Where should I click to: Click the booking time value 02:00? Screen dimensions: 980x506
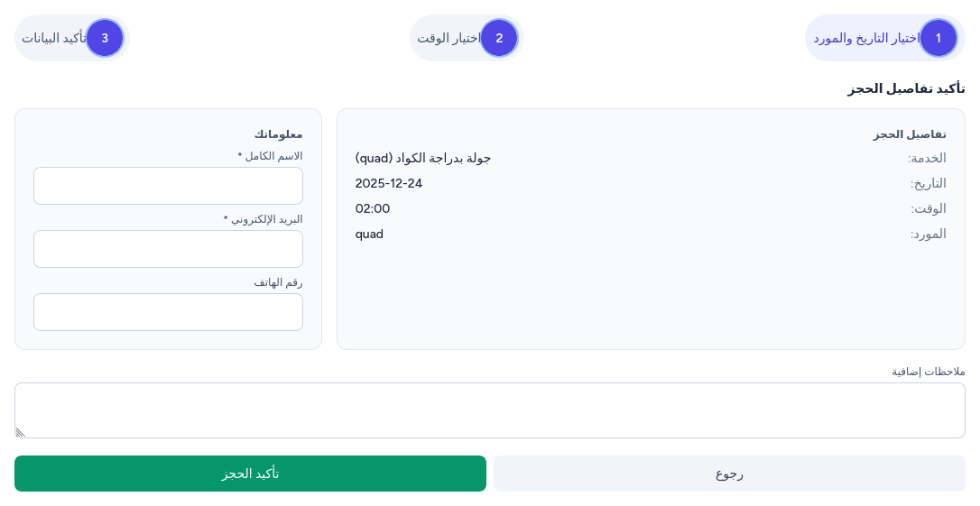coord(373,208)
